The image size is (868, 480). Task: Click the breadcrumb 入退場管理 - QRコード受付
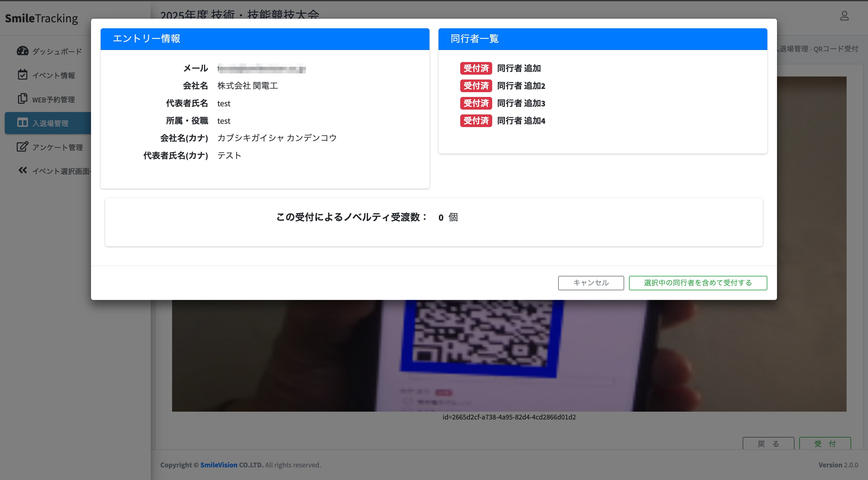tap(818, 49)
